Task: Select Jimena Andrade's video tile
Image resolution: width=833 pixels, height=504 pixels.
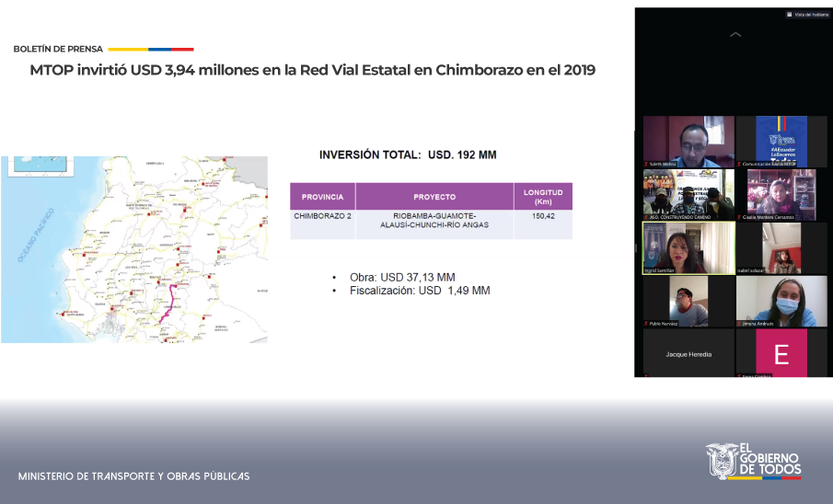Action: pos(781,301)
